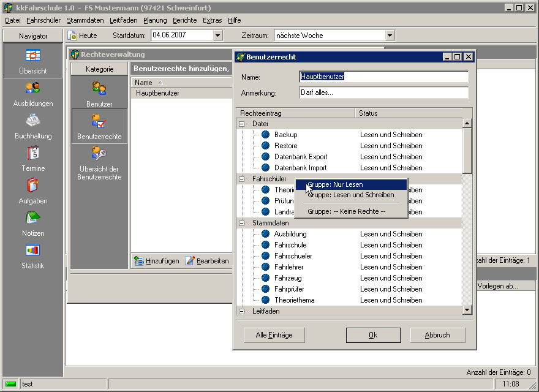Click the Abbruch button
The height and width of the screenshot is (392, 539).
437,335
